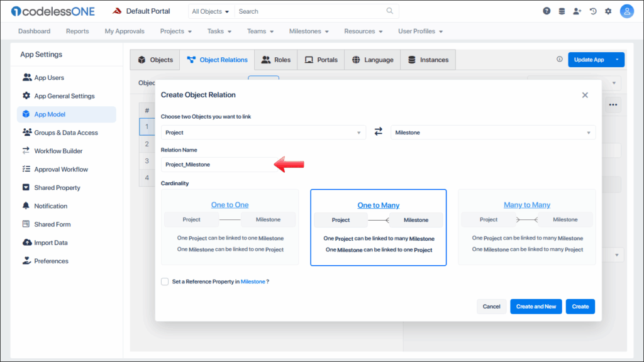Close the Create Object Relation dialog
644x362 pixels.
point(585,95)
